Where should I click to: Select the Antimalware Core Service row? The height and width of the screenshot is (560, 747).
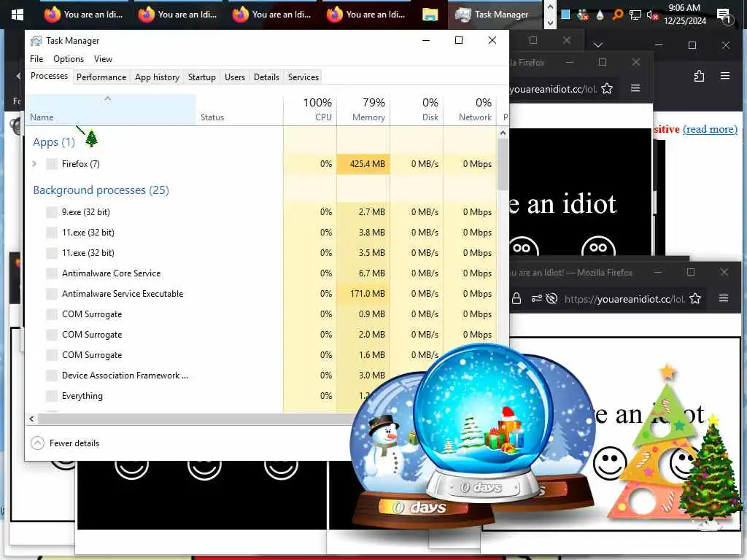point(261,273)
